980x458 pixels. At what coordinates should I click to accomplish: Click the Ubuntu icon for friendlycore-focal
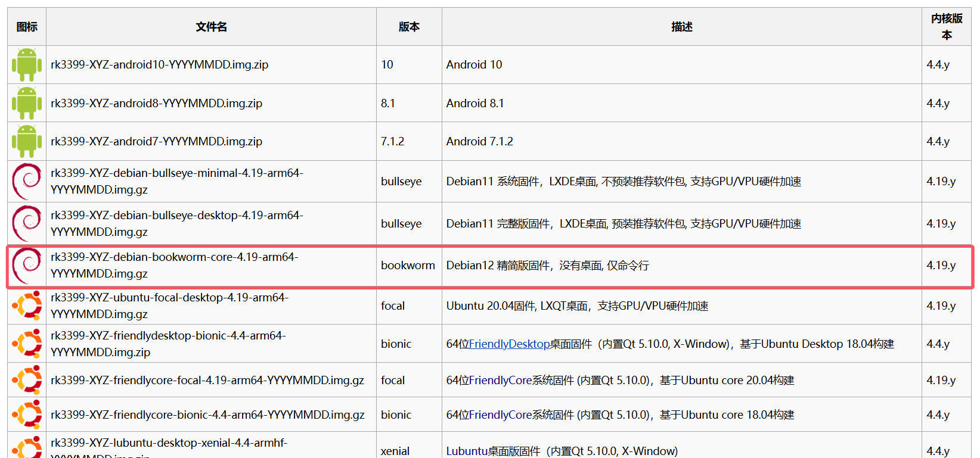pos(27,380)
